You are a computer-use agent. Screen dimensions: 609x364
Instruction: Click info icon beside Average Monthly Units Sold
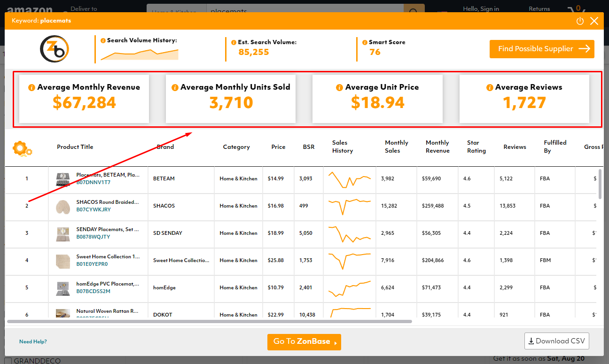pyautogui.click(x=175, y=87)
